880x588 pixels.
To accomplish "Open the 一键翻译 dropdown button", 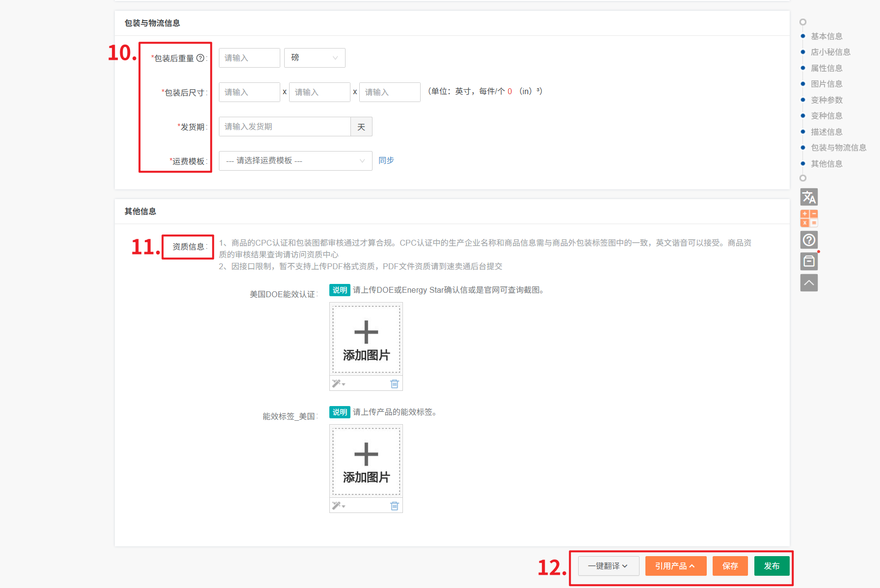I will click(x=608, y=566).
